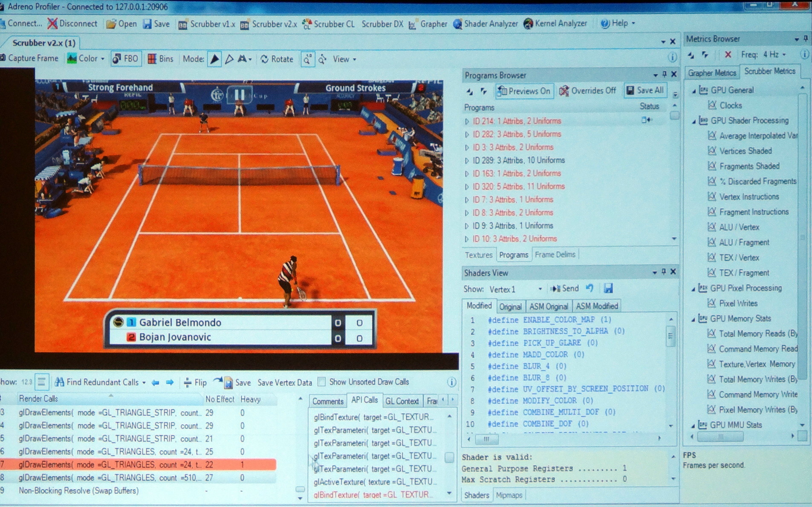
Task: Select the filled arrow Mode tool
Action: (x=215, y=59)
